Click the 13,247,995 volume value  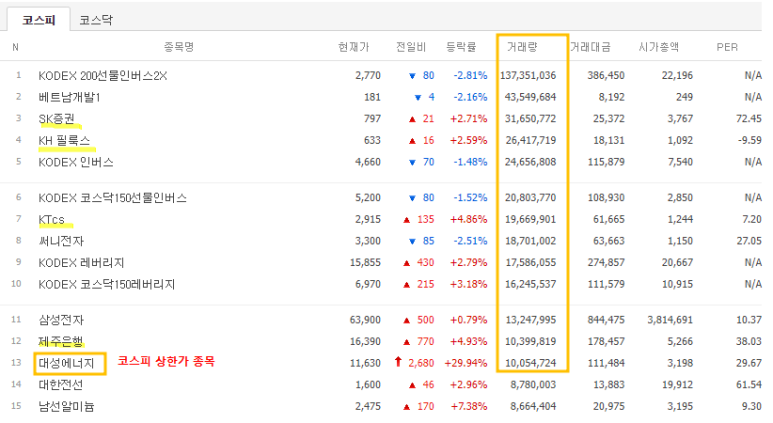[530, 320]
